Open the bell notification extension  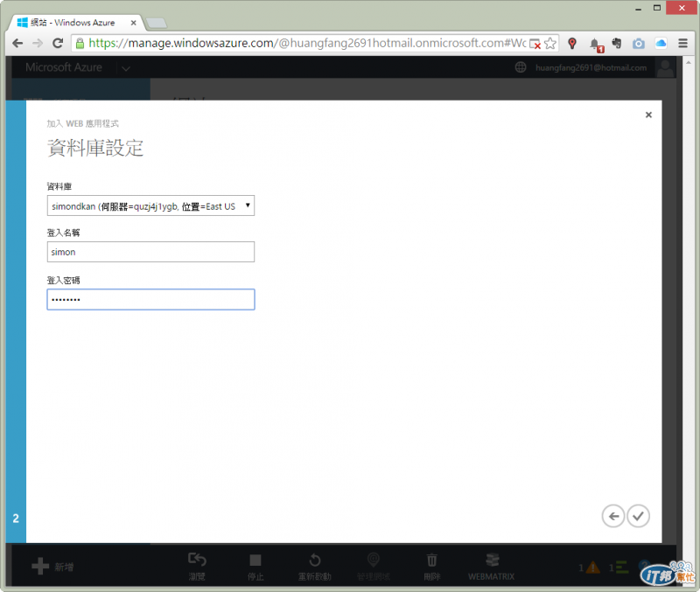(596, 45)
